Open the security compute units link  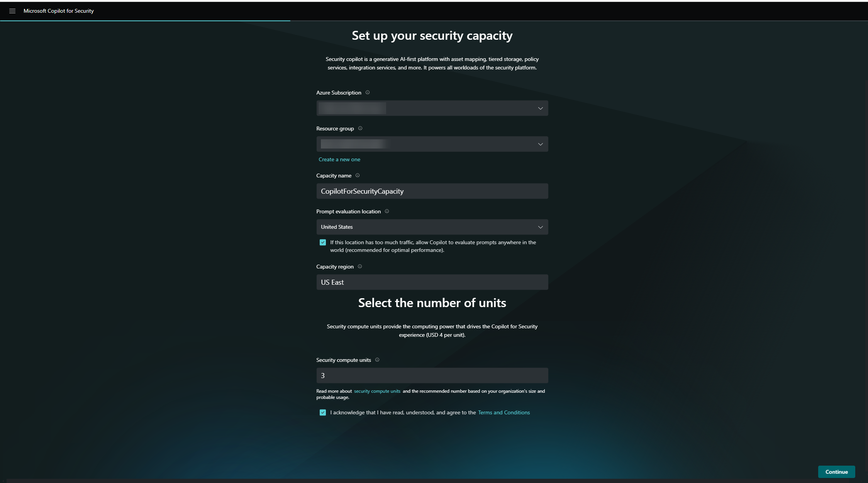(377, 391)
